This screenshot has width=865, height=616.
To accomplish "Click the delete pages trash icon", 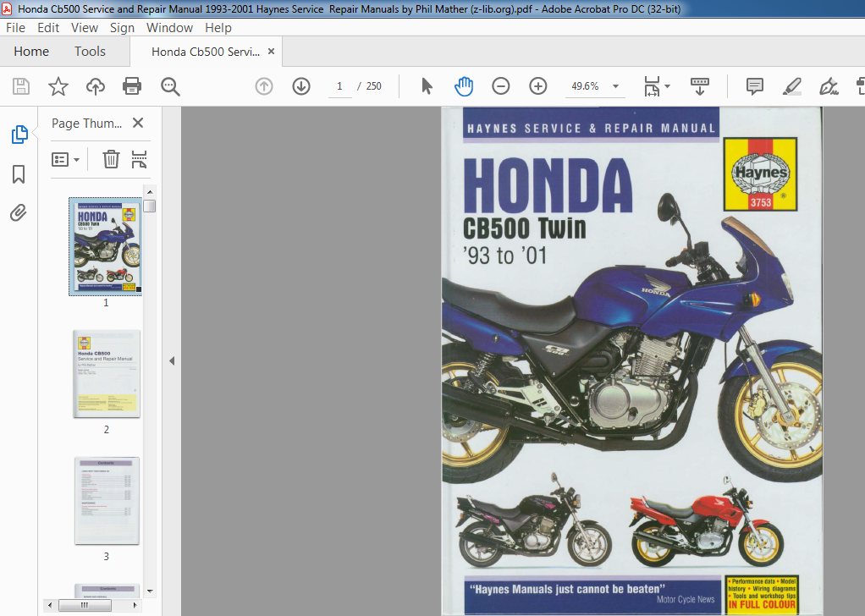I will (111, 159).
